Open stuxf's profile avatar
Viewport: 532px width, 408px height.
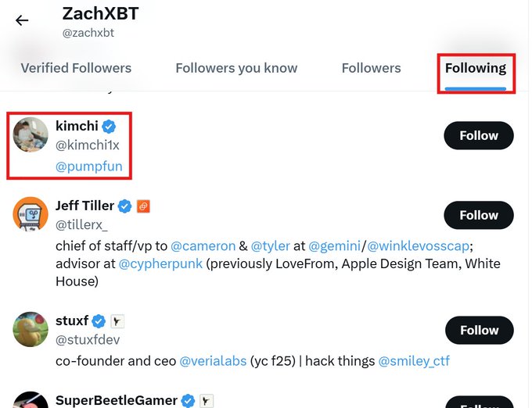pyautogui.click(x=31, y=329)
